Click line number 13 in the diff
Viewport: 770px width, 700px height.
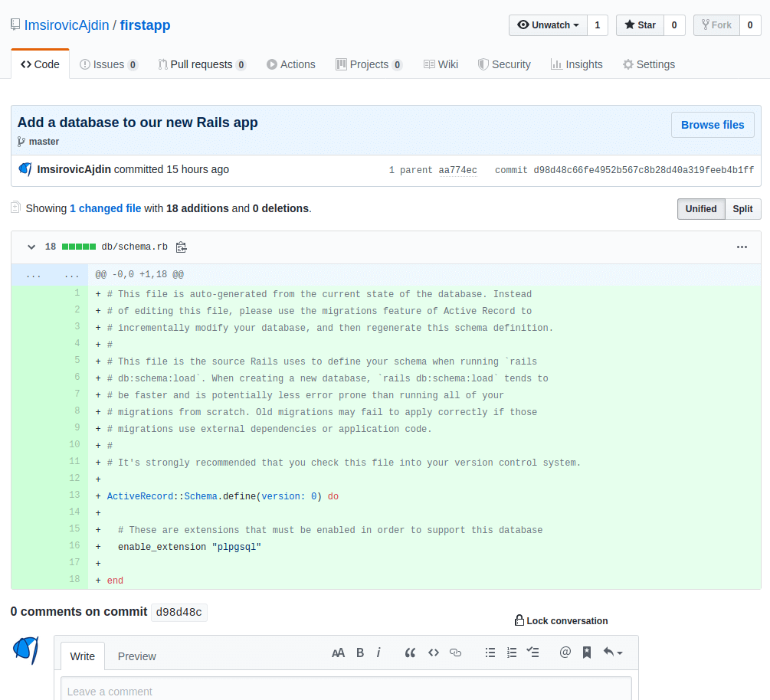74,495
